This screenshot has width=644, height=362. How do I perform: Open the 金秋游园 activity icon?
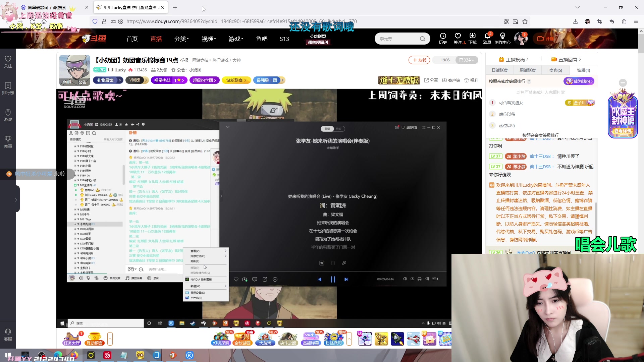point(243,339)
